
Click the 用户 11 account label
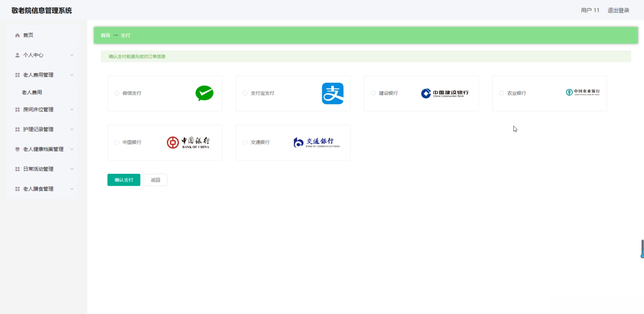(x=590, y=10)
